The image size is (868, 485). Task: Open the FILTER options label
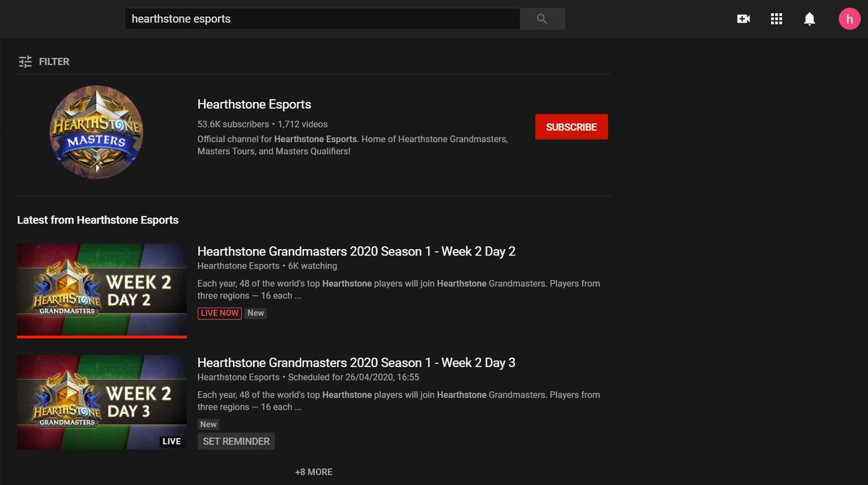coord(54,62)
